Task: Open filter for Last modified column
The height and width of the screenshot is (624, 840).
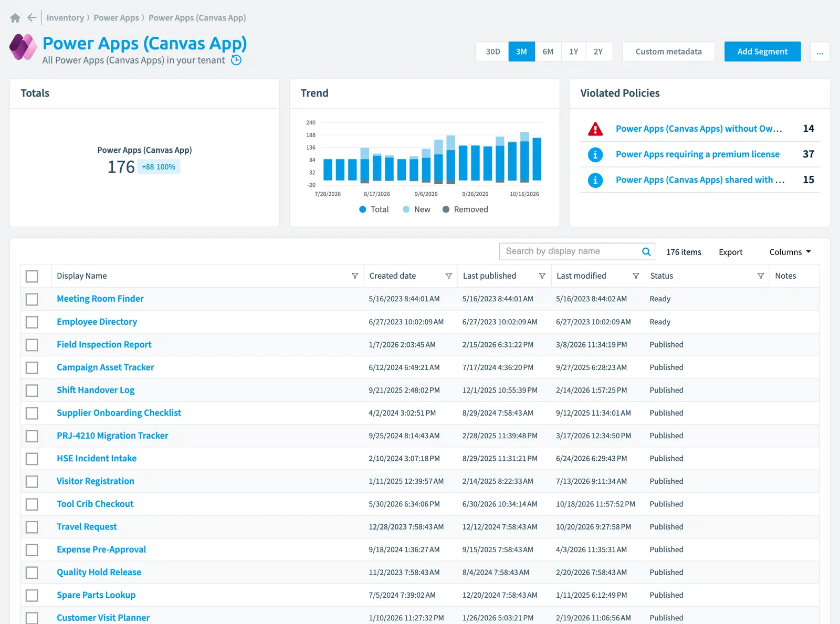Action: point(636,276)
